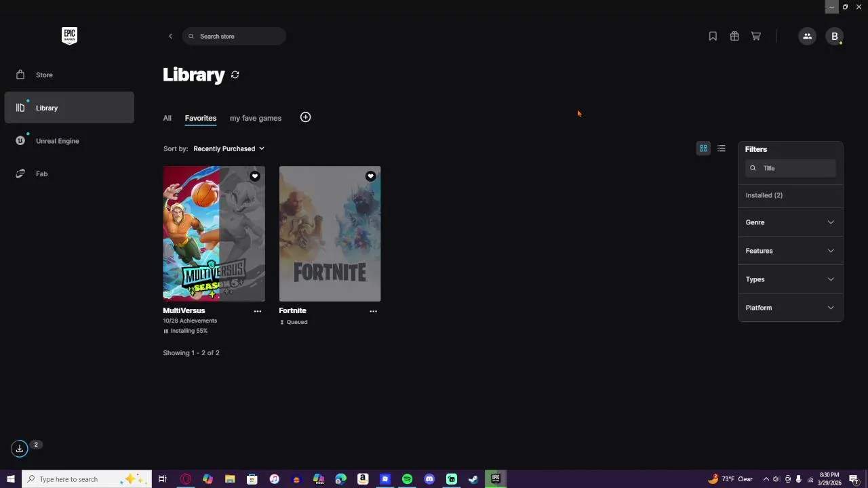Viewport: 868px width, 488px height.
Task: Switch to the All tab
Action: tap(167, 118)
